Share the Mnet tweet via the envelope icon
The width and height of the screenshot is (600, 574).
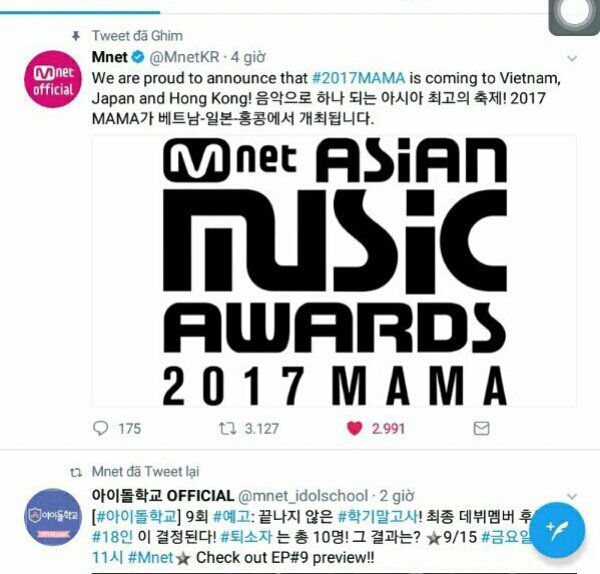(481, 428)
